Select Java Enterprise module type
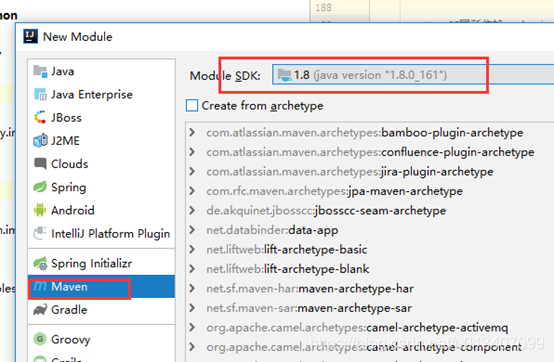Viewport: 554px width, 362px height. (101, 95)
